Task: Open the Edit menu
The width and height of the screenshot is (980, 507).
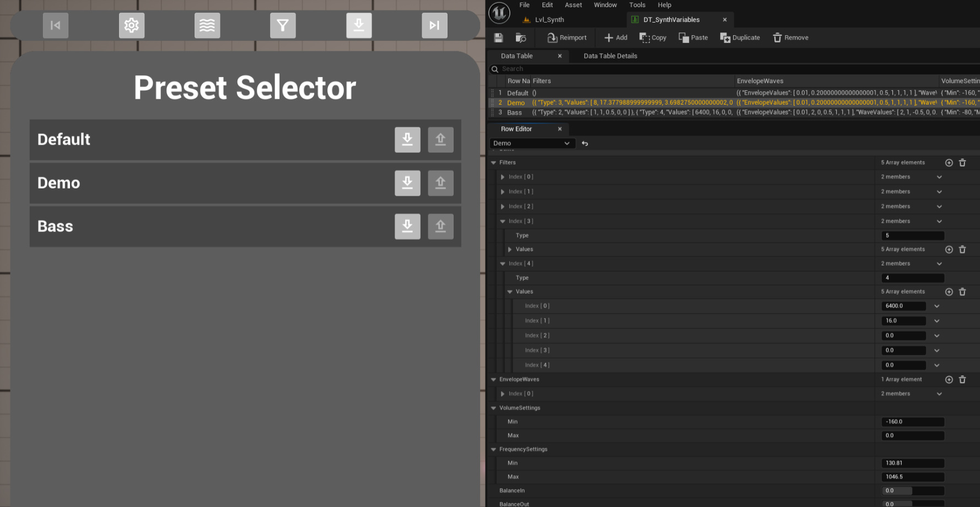Action: pyautogui.click(x=547, y=5)
